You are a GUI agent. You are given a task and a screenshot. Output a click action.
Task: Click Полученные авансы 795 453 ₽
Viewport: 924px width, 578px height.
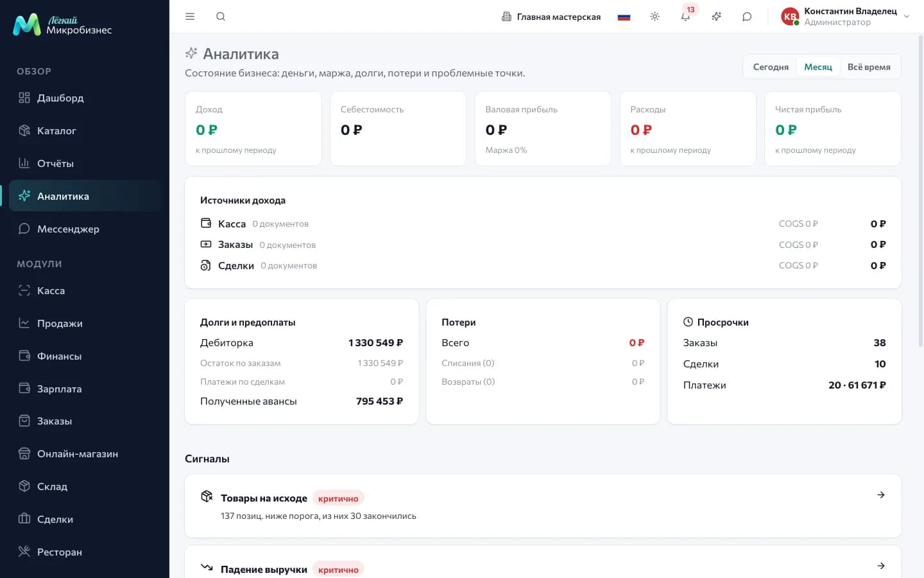click(379, 401)
